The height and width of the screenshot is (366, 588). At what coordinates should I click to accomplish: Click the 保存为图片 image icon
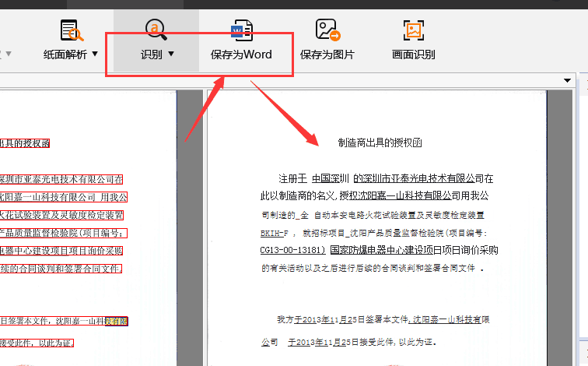tap(327, 30)
